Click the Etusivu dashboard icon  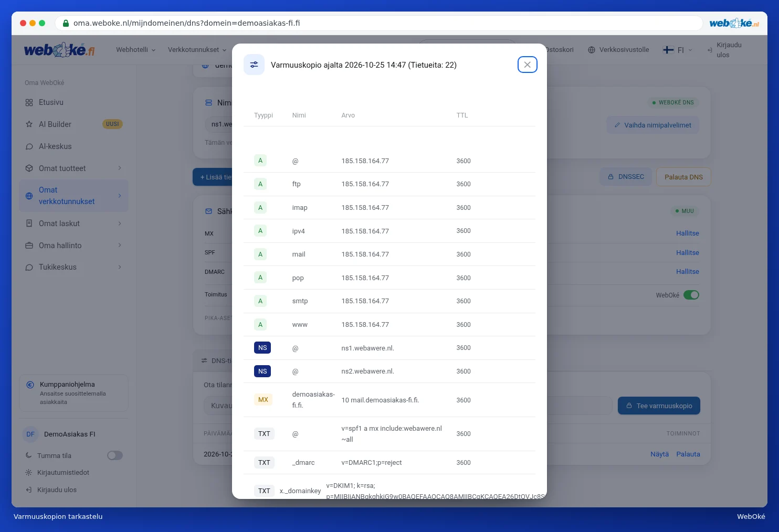(29, 103)
